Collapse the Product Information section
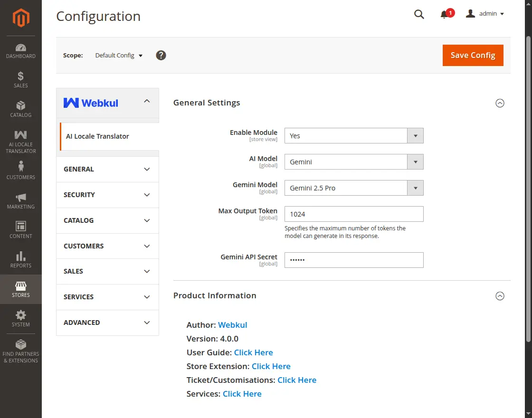This screenshot has width=532, height=418. (500, 296)
